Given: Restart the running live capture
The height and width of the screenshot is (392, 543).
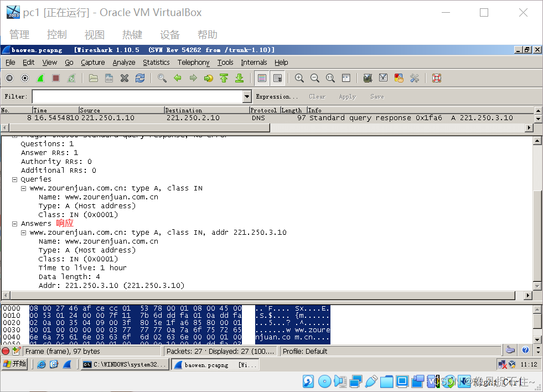Looking at the screenshot, I should pyautogui.click(x=71, y=78).
